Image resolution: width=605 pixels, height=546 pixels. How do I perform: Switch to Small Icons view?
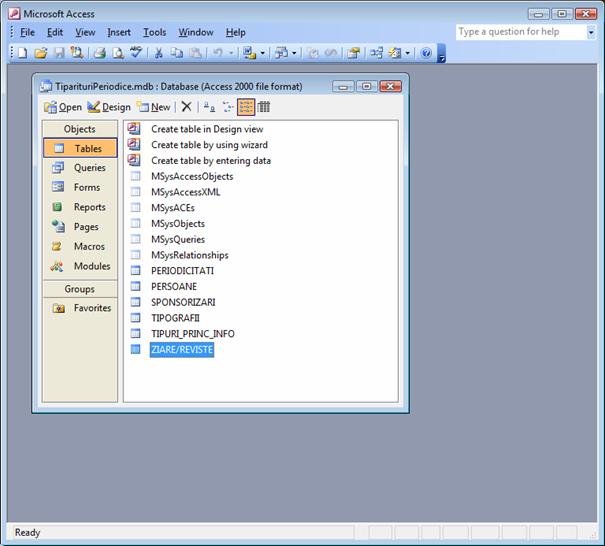(x=228, y=107)
